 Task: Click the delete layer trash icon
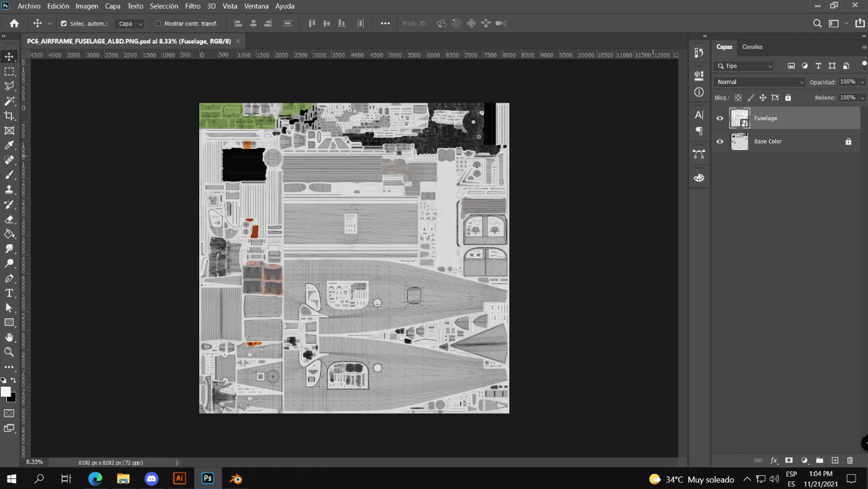coord(850,460)
